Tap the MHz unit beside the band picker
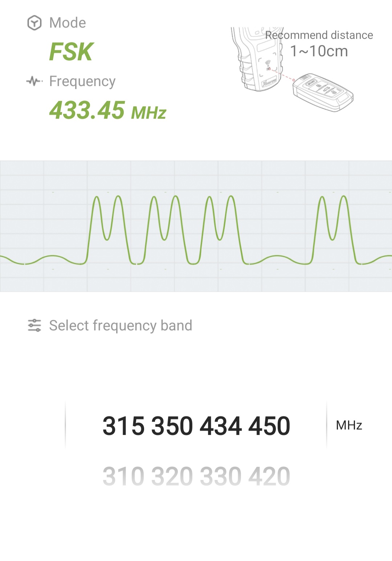The width and height of the screenshot is (392, 561). [x=349, y=425]
